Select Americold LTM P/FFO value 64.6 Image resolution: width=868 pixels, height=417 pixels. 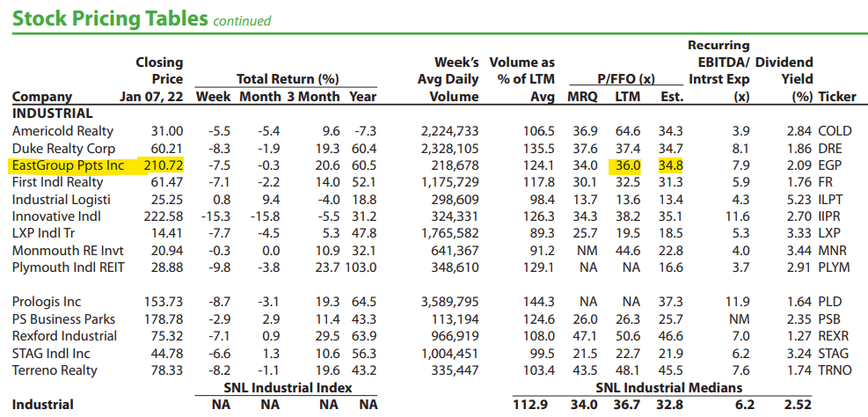tap(628, 131)
